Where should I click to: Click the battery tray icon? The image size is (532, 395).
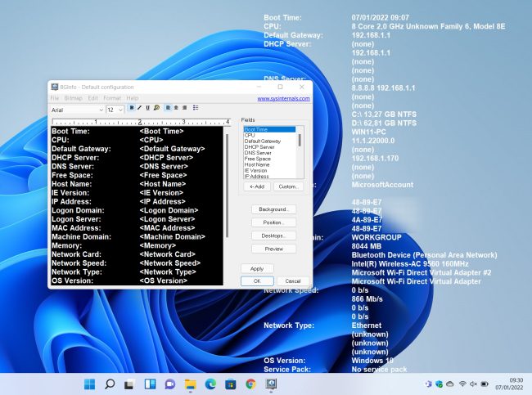pyautogui.click(x=485, y=384)
